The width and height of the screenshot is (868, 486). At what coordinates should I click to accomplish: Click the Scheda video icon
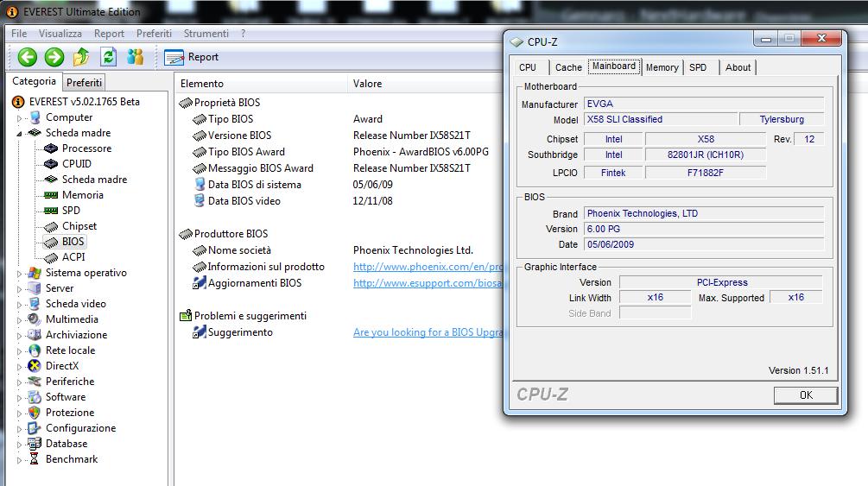[x=35, y=304]
